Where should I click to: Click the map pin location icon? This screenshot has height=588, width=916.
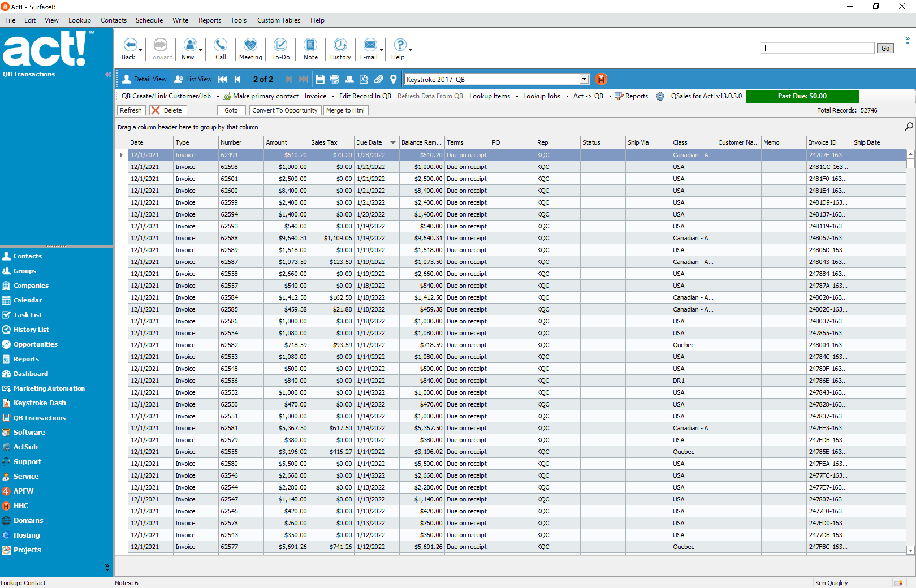(393, 79)
